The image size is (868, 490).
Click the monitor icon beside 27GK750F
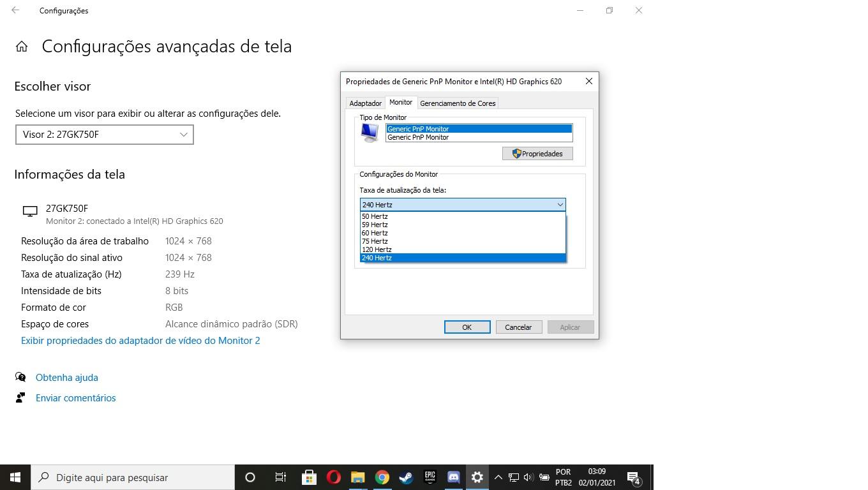[30, 212]
